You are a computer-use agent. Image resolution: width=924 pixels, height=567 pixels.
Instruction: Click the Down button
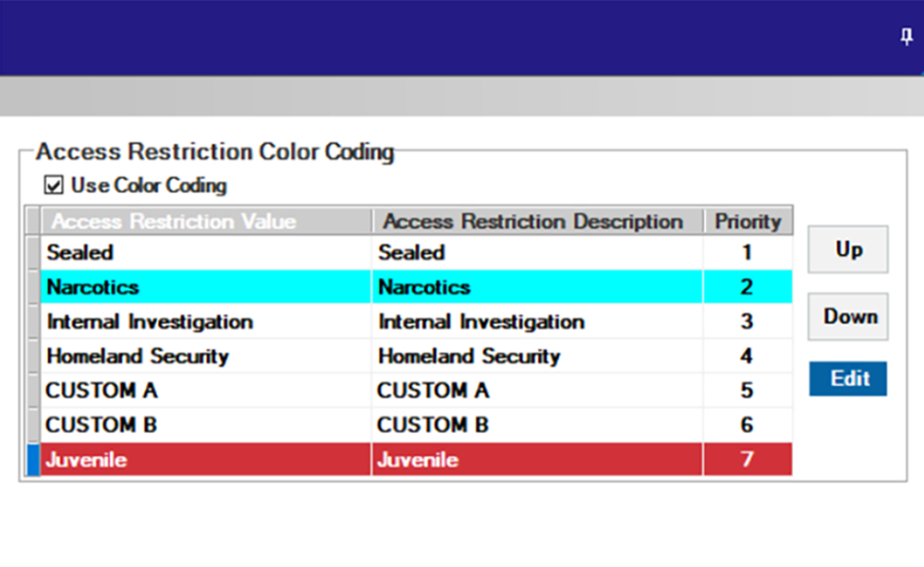tap(847, 317)
